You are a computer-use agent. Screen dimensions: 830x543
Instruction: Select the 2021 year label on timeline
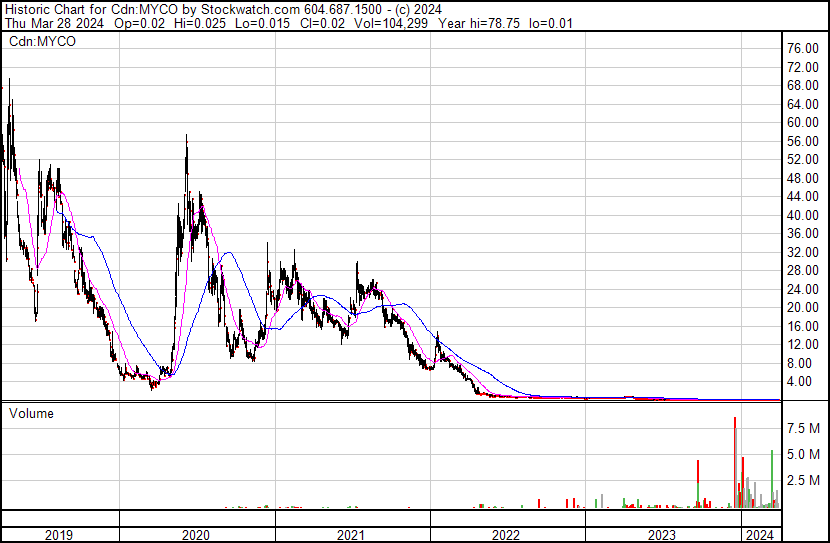352,535
